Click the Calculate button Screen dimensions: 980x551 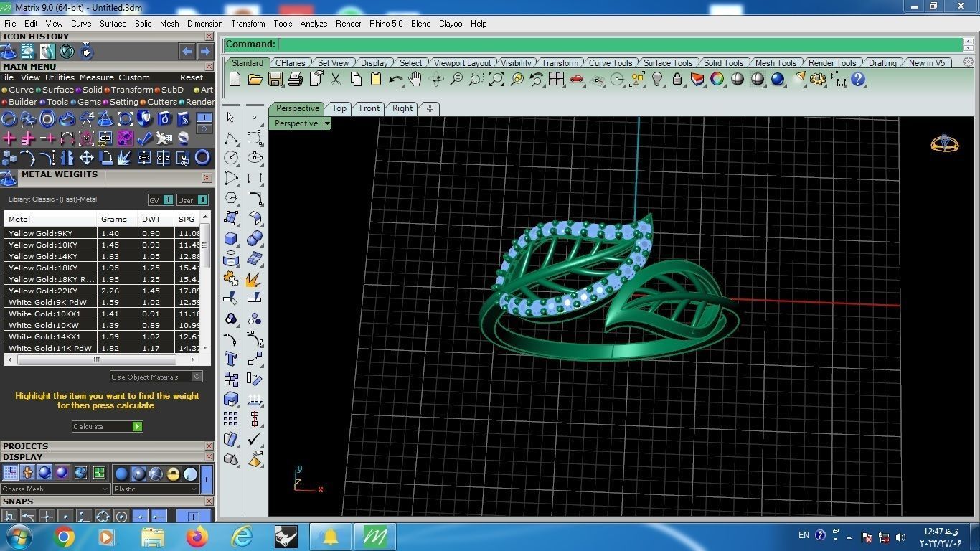[x=108, y=426]
